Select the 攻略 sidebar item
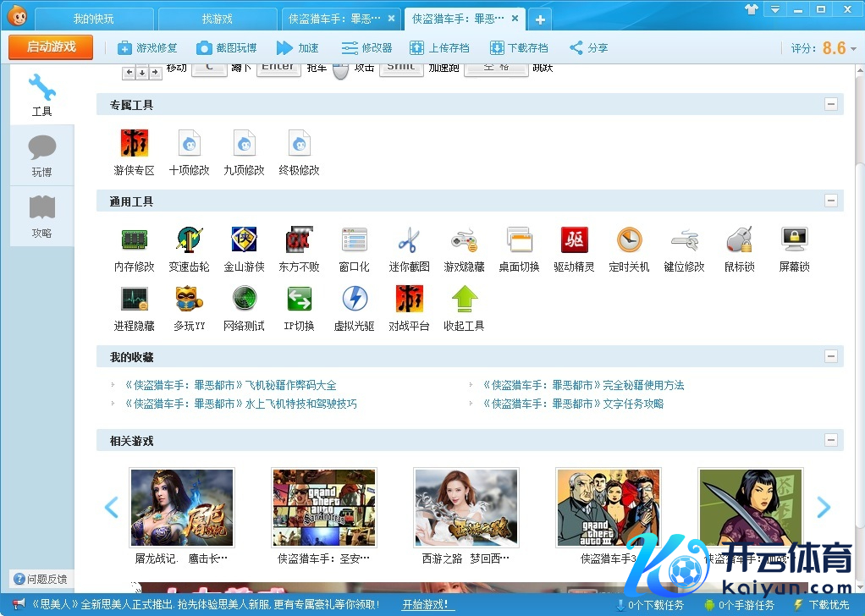865x616 pixels. click(x=41, y=217)
